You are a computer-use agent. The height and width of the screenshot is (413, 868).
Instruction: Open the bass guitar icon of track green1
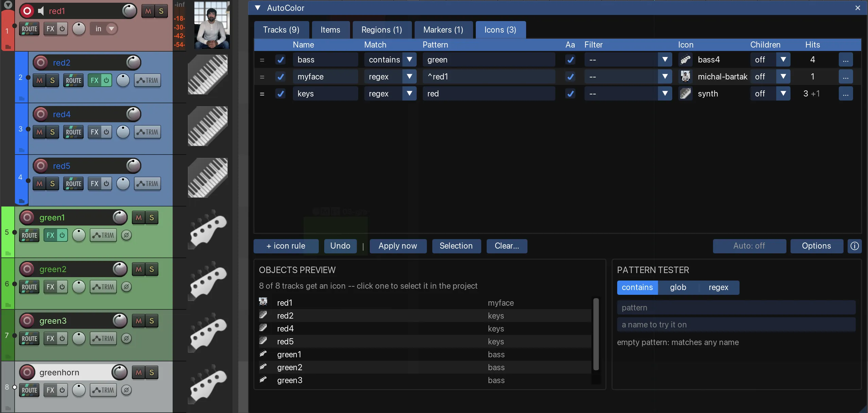coord(208,229)
